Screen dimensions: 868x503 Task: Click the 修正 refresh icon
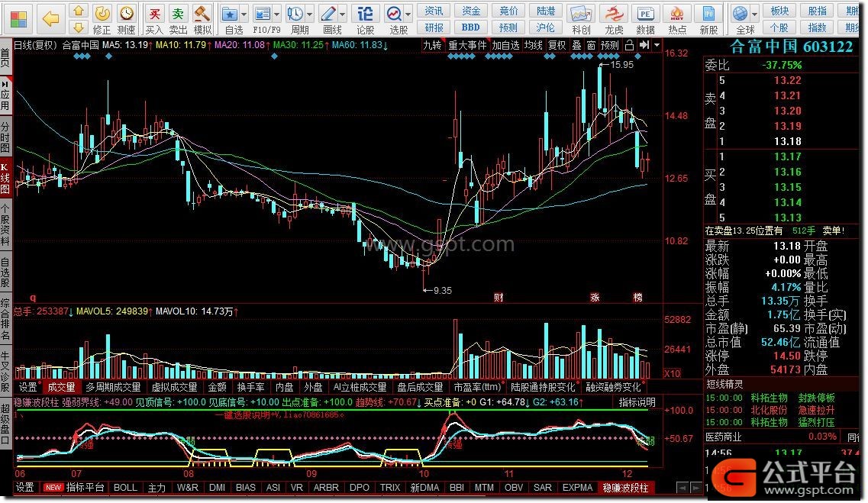coord(102,13)
